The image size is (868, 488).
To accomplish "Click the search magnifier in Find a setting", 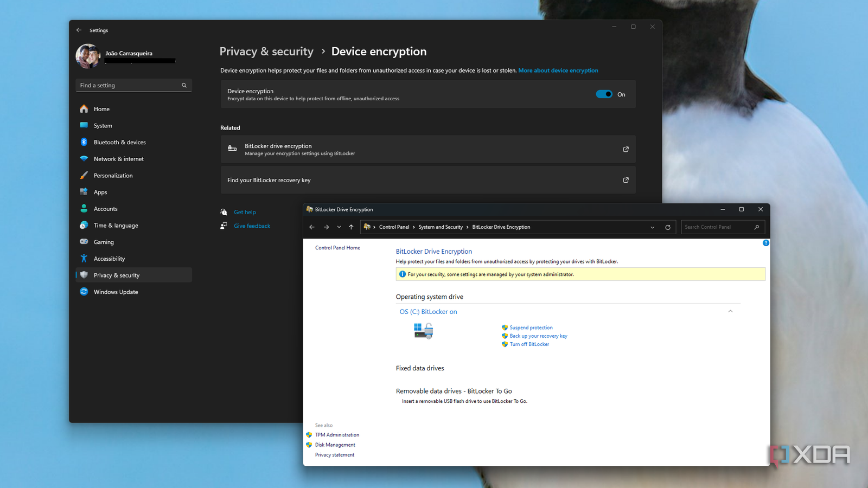I will (x=184, y=86).
